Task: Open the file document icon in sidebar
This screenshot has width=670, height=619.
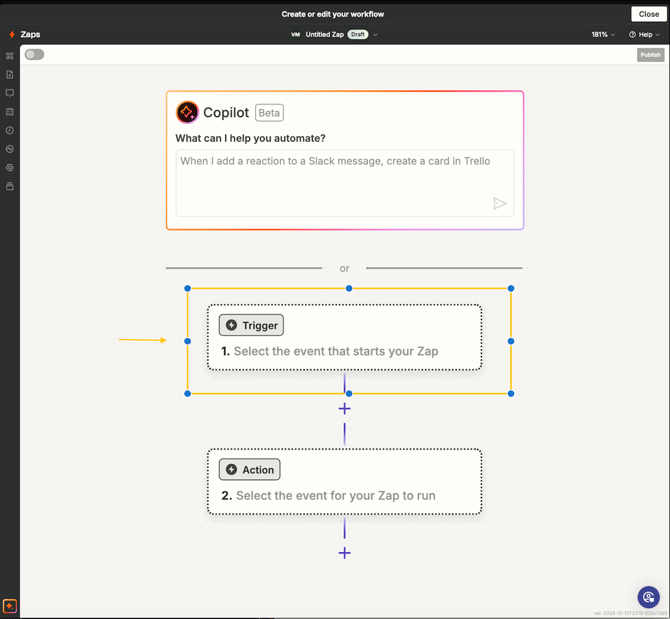Action: 10,74
